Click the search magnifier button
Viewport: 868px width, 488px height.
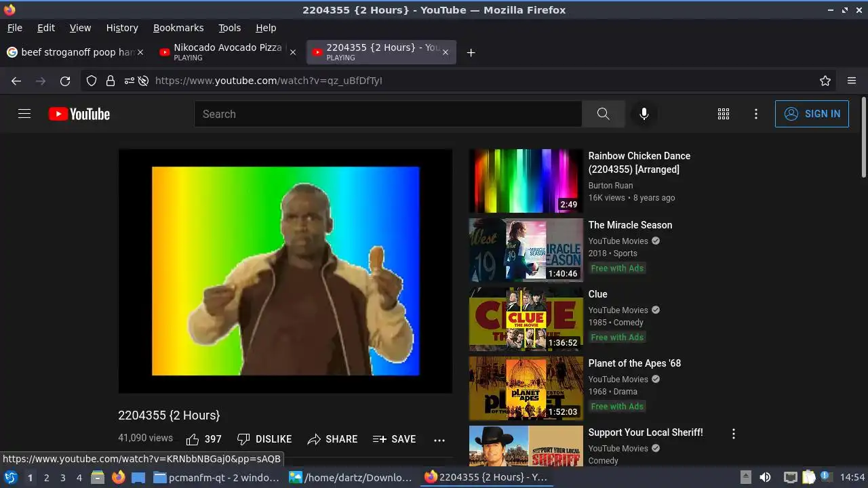coord(603,114)
